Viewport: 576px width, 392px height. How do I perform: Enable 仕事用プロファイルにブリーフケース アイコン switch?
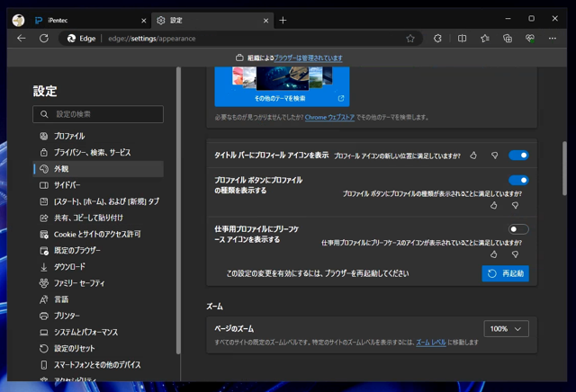coord(518,229)
